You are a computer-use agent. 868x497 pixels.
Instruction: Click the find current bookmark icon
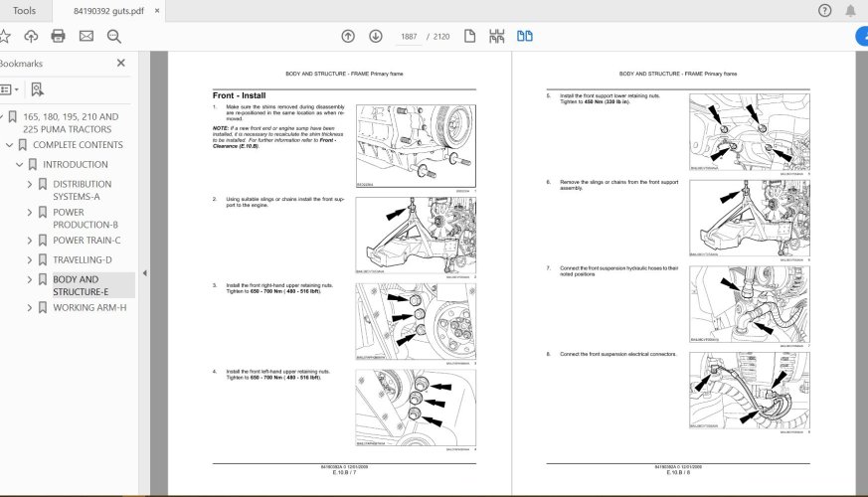coord(37,88)
